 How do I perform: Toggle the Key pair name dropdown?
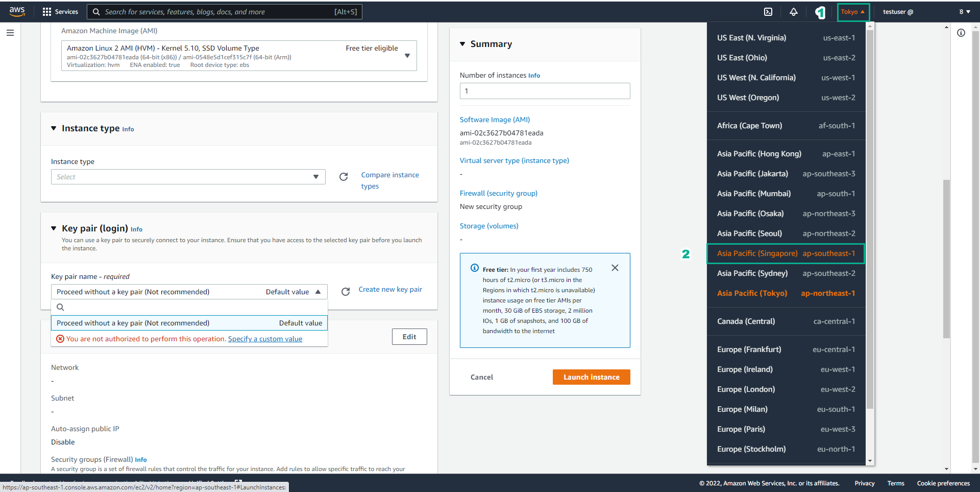(x=189, y=292)
